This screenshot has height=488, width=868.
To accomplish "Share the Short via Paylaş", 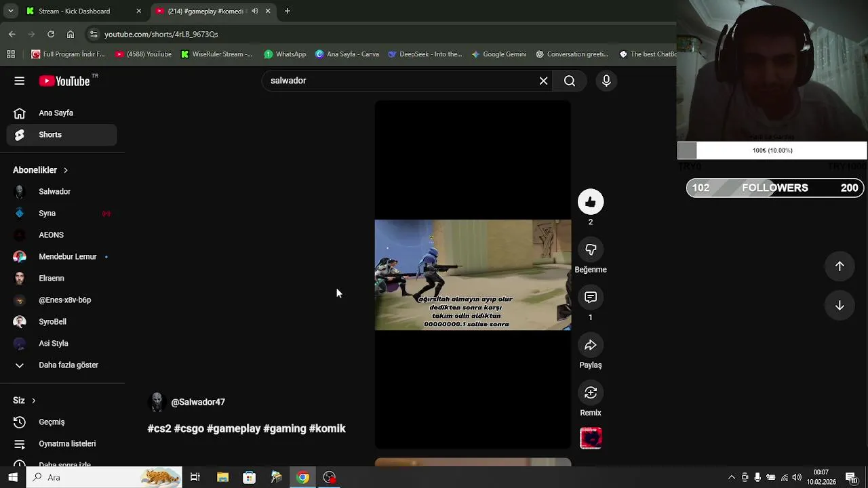I will (x=591, y=346).
